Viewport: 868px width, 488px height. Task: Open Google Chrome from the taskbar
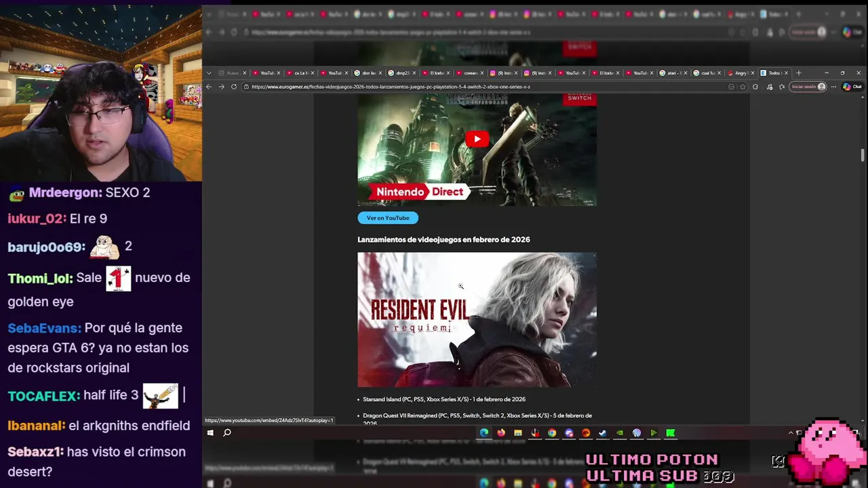coord(552,432)
